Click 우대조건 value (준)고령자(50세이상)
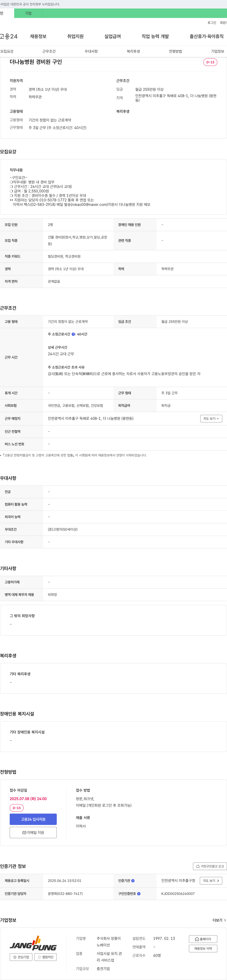 tap(62, 529)
